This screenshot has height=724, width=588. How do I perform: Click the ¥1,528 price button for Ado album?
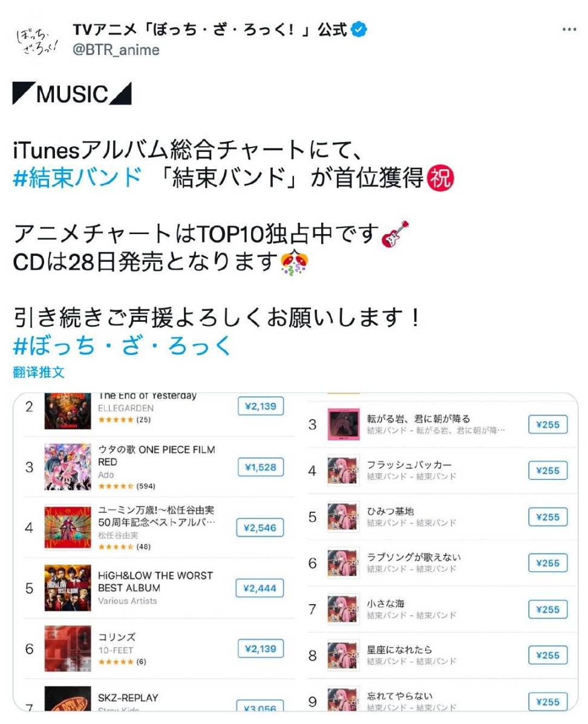pyautogui.click(x=261, y=468)
